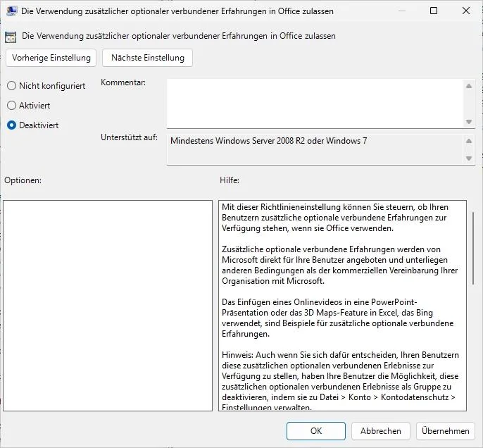This screenshot has height=448, width=483.
Task: Click Kommentar field's scroll up arrow
Action: click(470, 85)
